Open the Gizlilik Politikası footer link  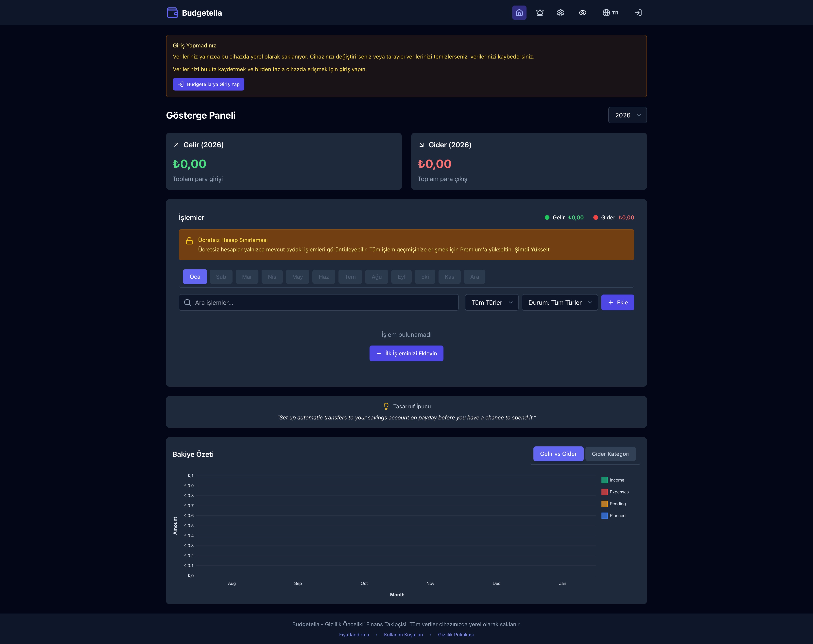(x=456, y=635)
